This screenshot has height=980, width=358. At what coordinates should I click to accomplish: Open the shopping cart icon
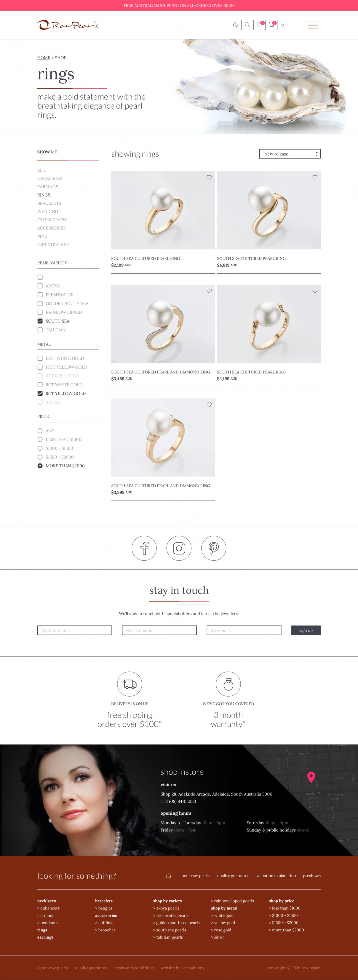click(271, 25)
